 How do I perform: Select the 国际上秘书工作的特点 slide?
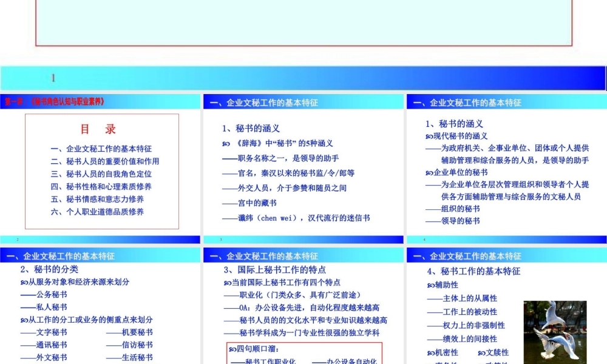[303, 306]
